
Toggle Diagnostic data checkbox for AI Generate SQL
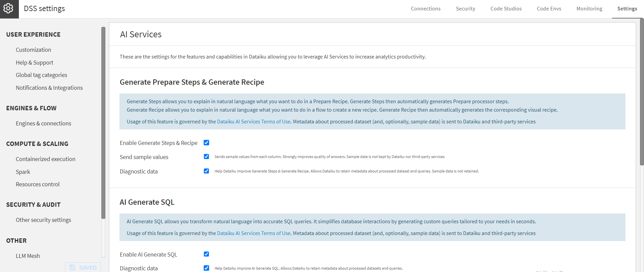pos(206,268)
